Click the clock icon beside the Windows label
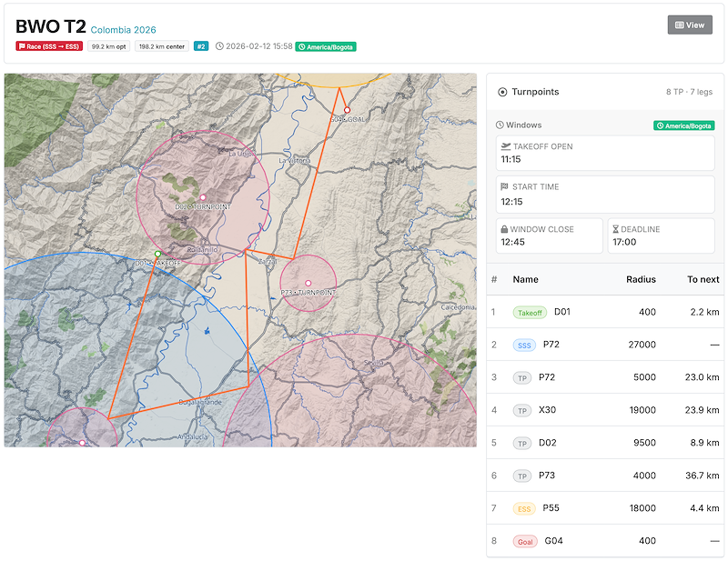The width and height of the screenshot is (728, 561). (499, 125)
